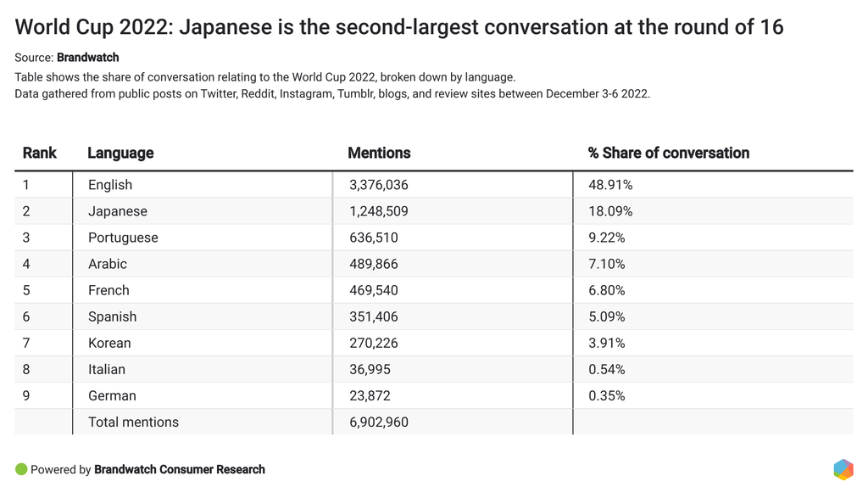
Task: Select the English language cell
Action: click(110, 185)
